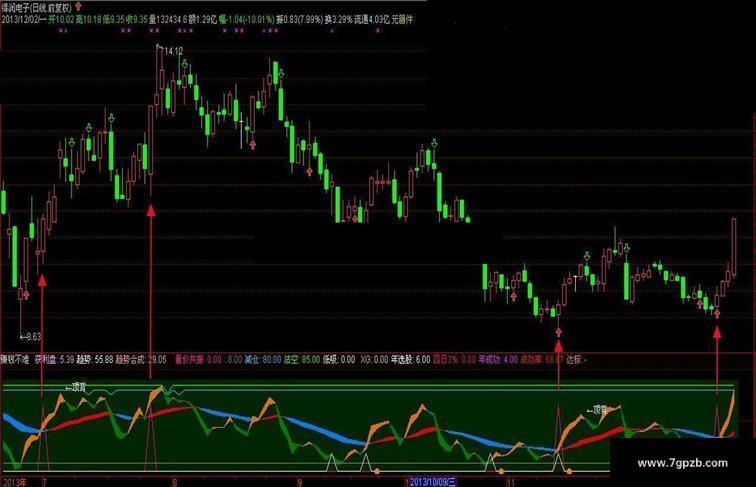Click the 沽空: 85.00 indicator value
The image size is (756, 487).
(302, 359)
